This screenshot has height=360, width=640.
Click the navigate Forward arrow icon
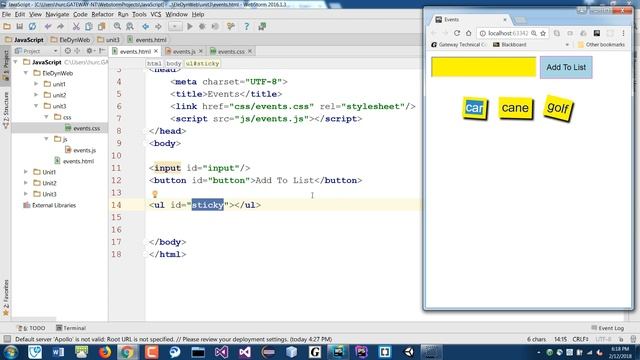(158, 27)
